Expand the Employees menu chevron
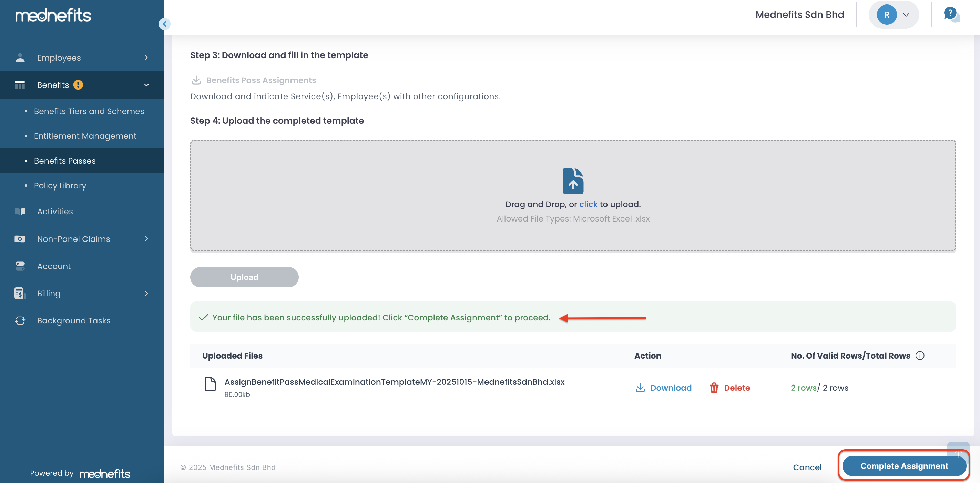 [x=146, y=58]
